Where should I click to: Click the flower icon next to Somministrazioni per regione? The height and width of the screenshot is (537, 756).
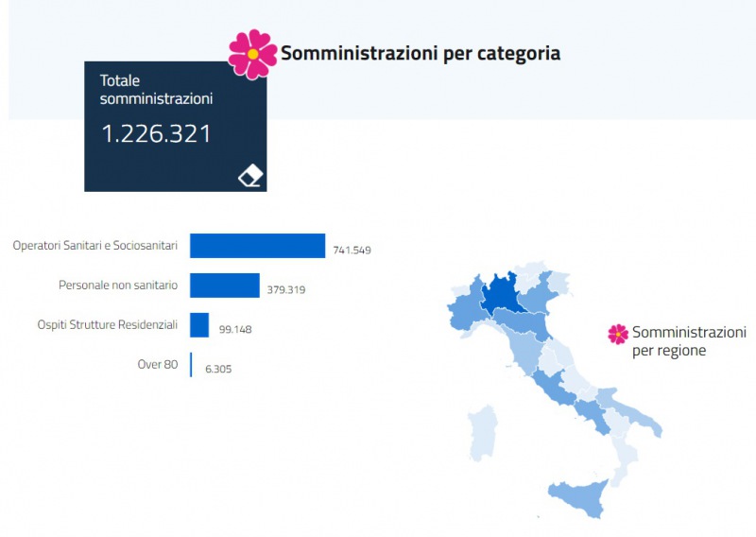pos(618,333)
